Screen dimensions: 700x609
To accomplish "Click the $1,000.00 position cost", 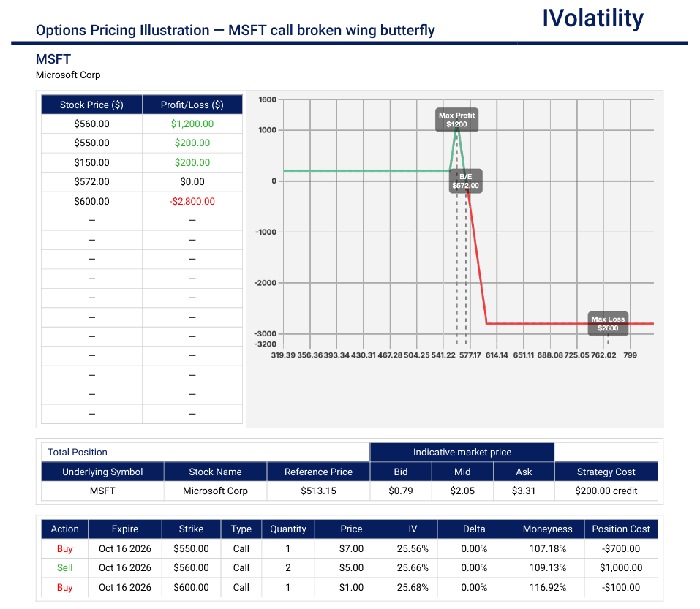I will coord(621,567).
